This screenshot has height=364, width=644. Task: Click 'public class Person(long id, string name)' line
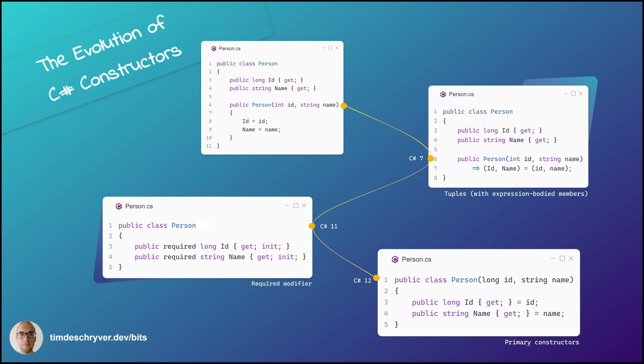(484, 280)
